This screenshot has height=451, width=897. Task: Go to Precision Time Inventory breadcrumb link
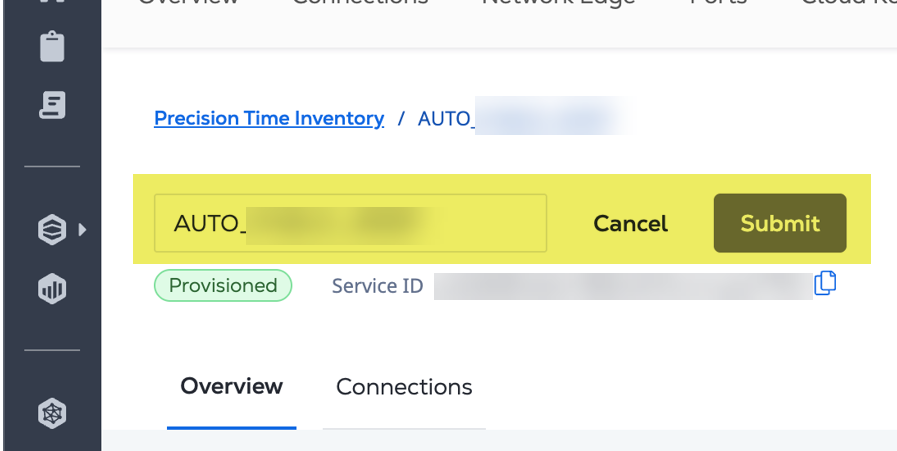269,118
